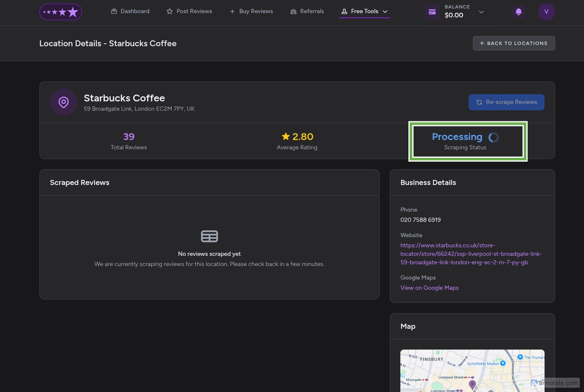
Task: Click the purple map marker pin
Action: (x=472, y=384)
